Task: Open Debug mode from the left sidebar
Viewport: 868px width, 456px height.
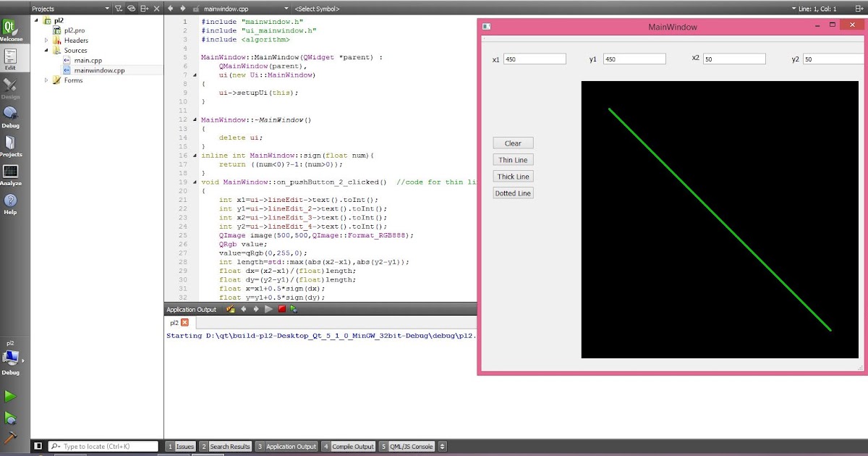Action: pos(10,118)
